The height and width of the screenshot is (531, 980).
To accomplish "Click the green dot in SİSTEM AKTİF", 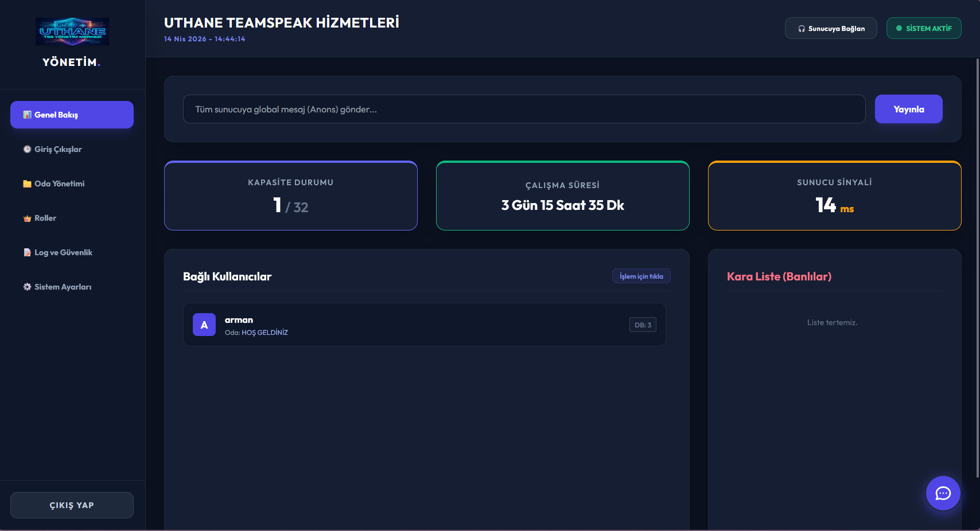I will (x=899, y=28).
